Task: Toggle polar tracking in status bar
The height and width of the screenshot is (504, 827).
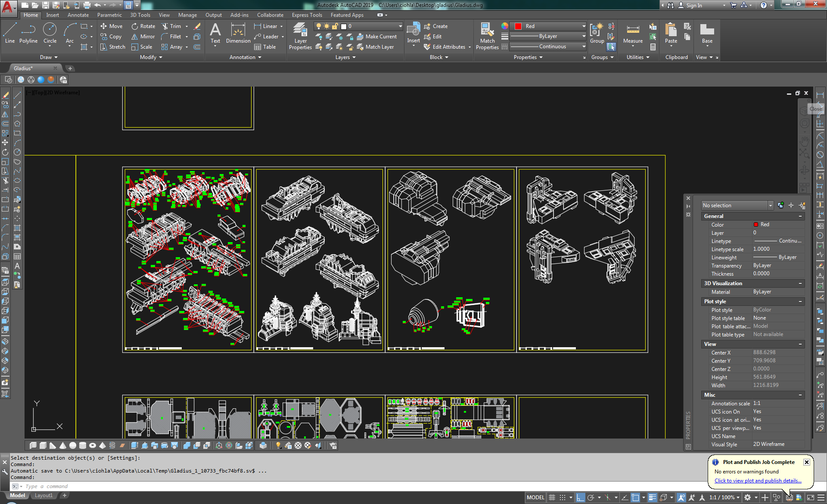Action: tap(591, 498)
